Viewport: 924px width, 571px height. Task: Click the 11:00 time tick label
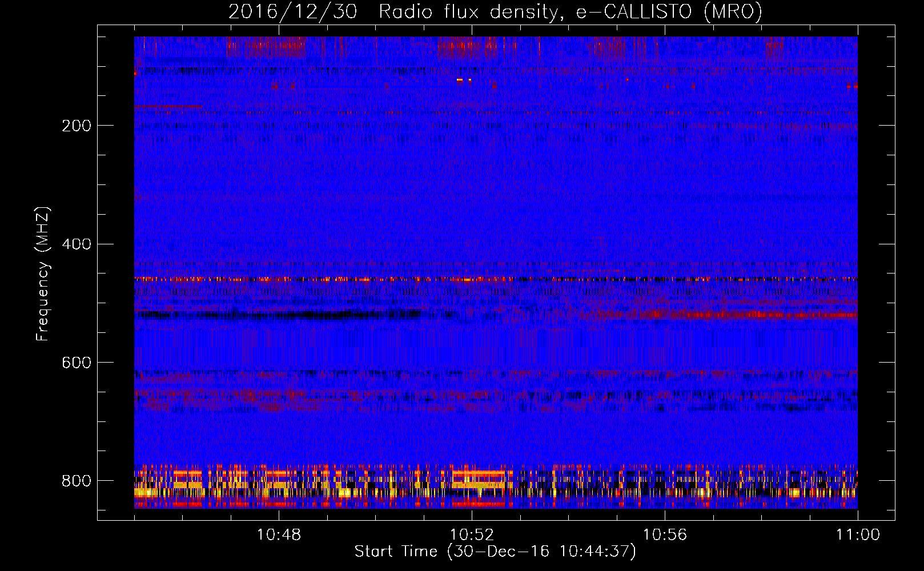click(x=858, y=534)
